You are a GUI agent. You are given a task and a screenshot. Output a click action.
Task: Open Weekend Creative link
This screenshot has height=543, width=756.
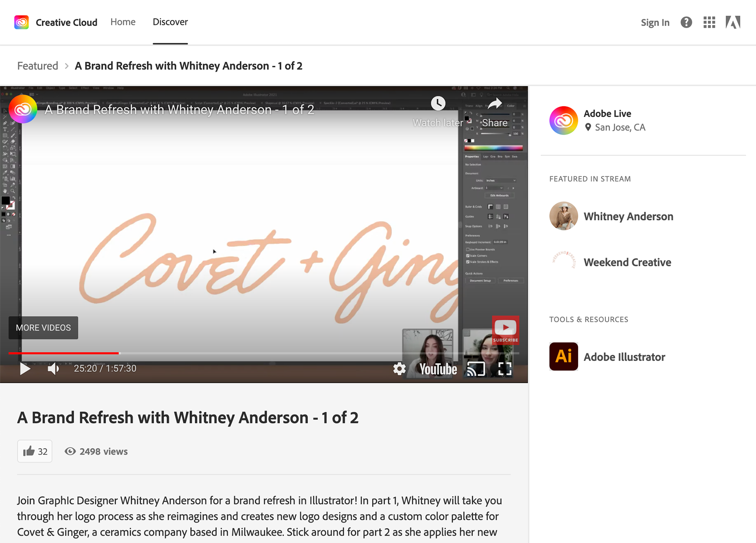coord(627,262)
